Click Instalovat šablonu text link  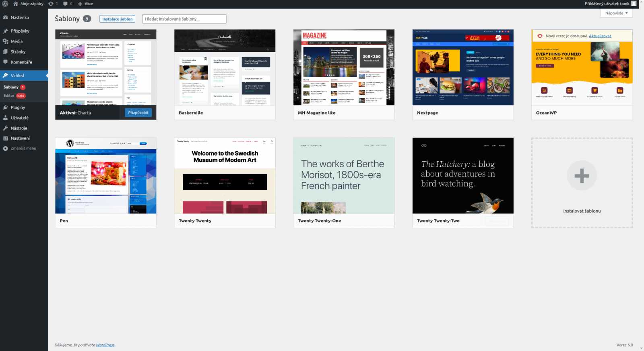coord(582,211)
